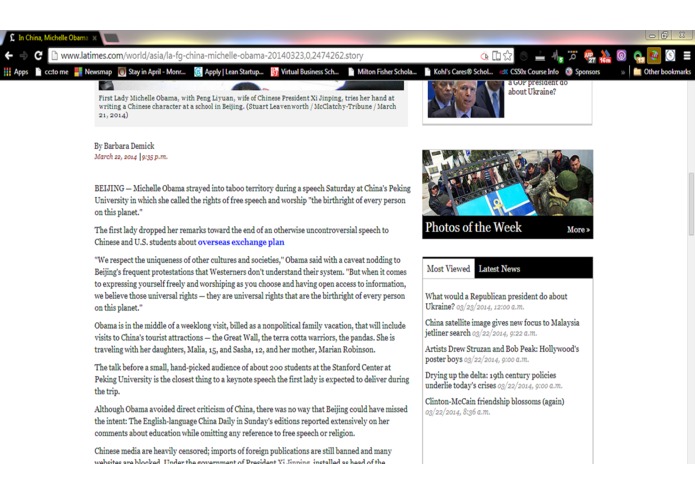This screenshot has height=494, width=695.
Task: Follow the 'overseas exchange plan' link
Action: click(x=241, y=242)
